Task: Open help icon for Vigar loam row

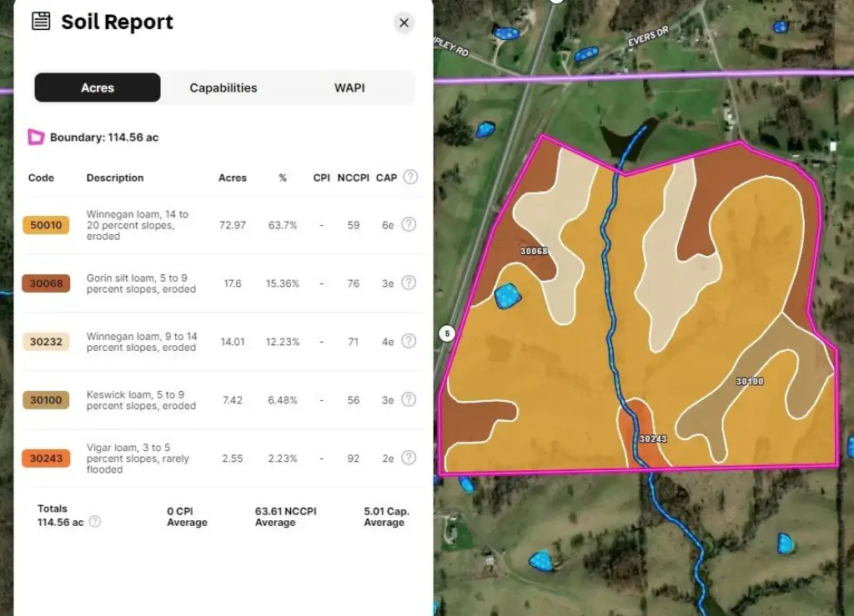Action: pos(409,458)
